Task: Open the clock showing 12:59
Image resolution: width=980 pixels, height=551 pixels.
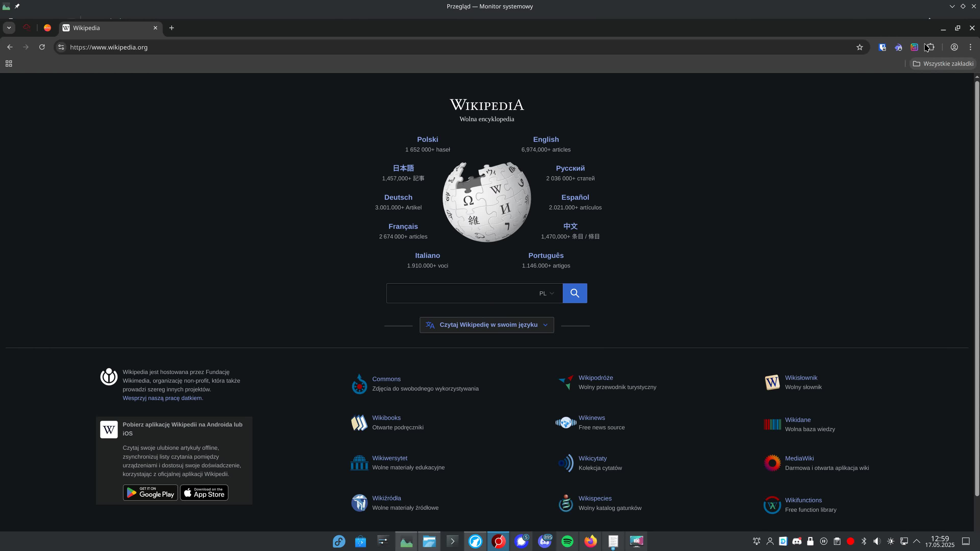Action: tap(940, 542)
